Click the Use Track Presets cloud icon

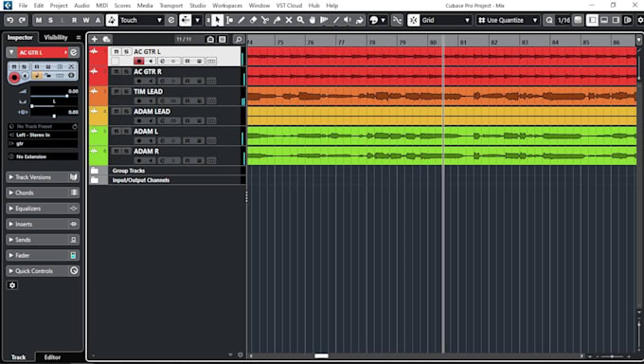tap(106, 39)
